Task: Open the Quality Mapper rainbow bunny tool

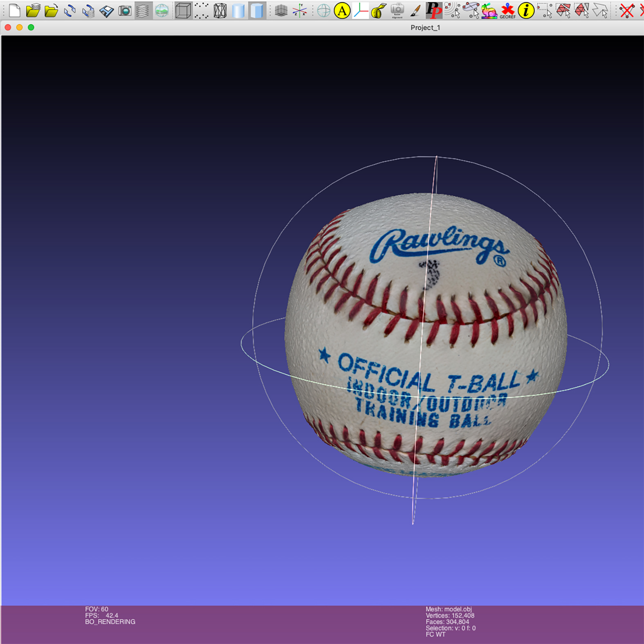Action: 489,11
